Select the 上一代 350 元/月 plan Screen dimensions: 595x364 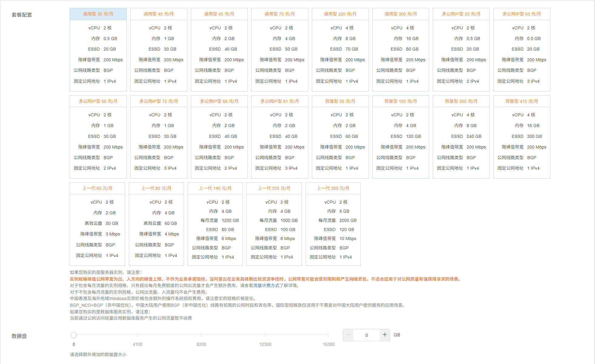(x=333, y=188)
